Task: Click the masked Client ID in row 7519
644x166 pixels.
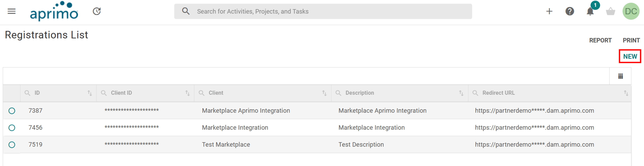Action: tap(131, 144)
